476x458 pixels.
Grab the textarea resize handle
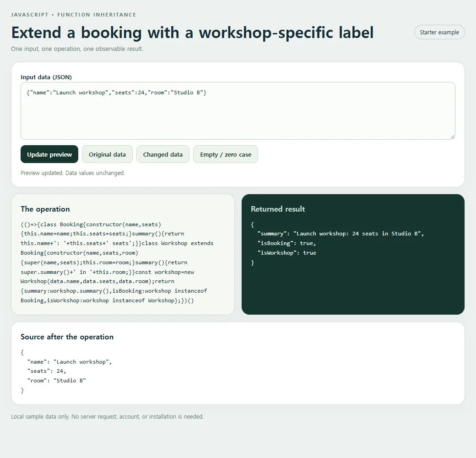point(452,137)
